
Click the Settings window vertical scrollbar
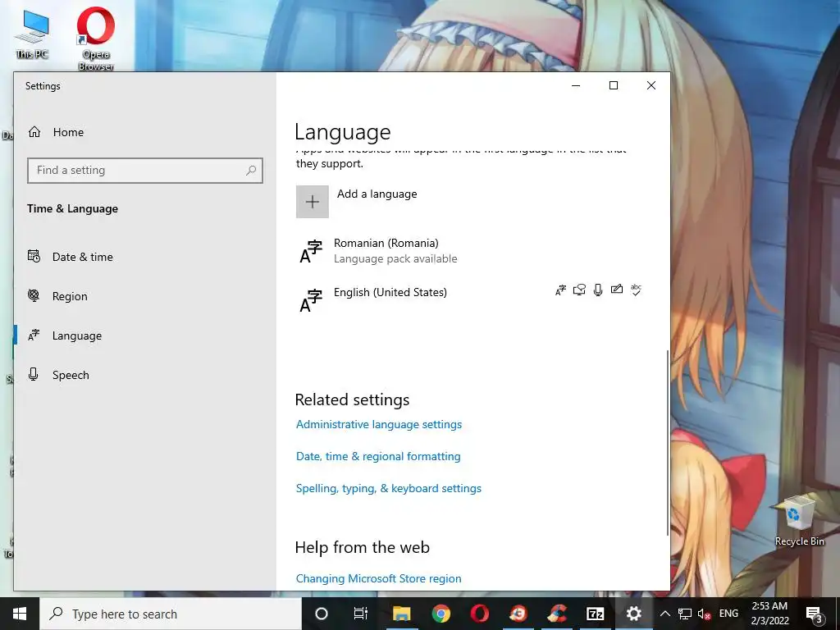(667, 442)
